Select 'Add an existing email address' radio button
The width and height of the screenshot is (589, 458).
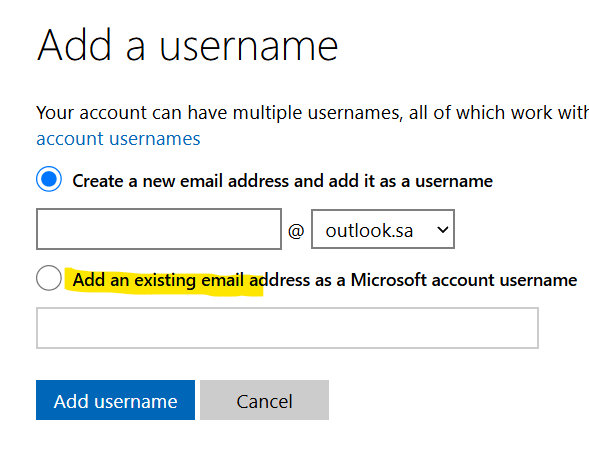pos(49,278)
